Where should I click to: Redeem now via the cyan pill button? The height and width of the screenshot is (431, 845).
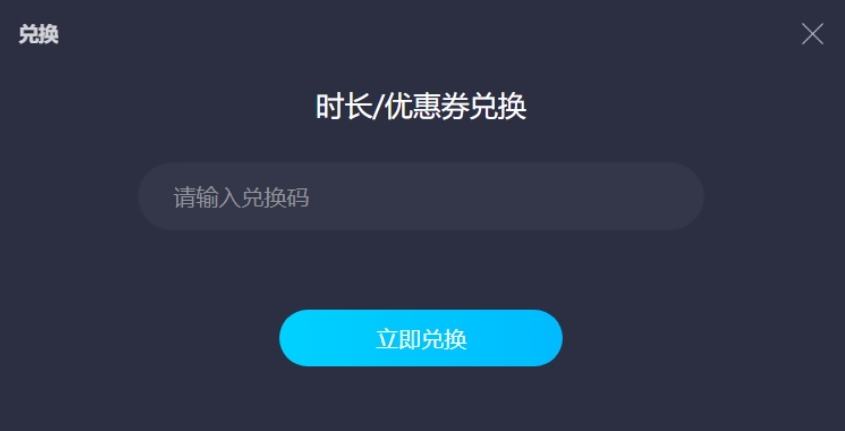[x=421, y=338]
